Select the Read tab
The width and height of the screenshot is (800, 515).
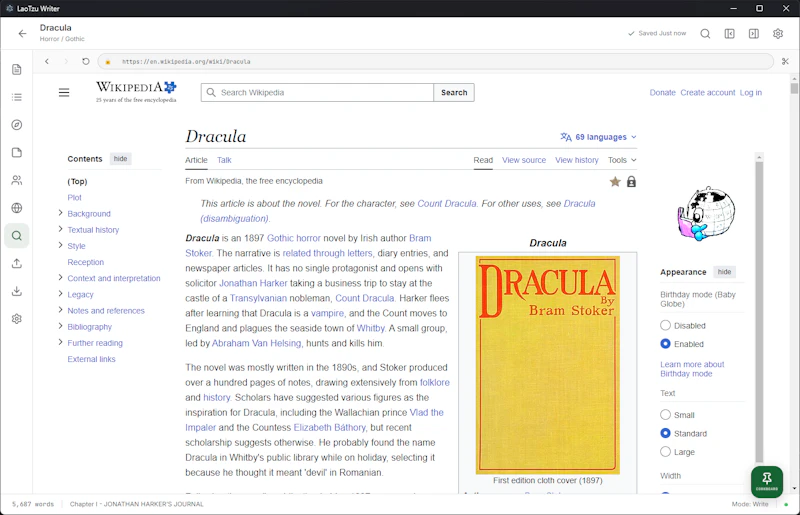tap(483, 160)
